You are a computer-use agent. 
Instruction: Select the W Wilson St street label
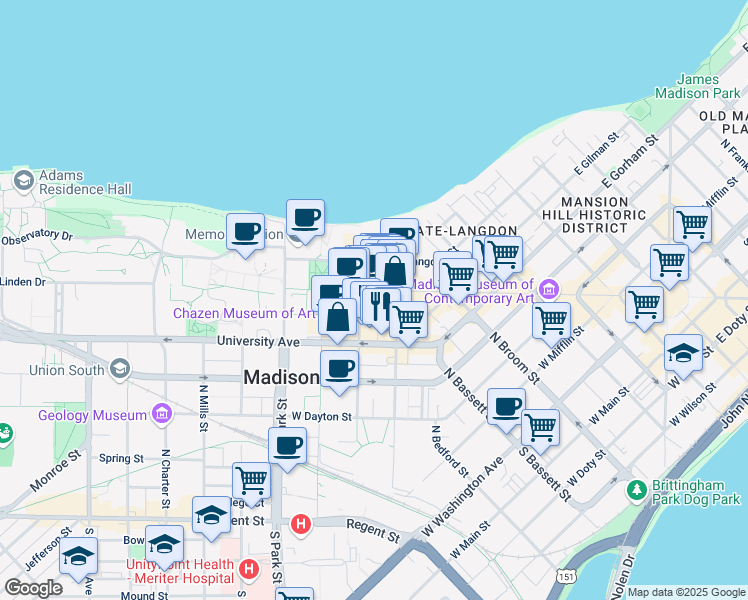pos(693,404)
